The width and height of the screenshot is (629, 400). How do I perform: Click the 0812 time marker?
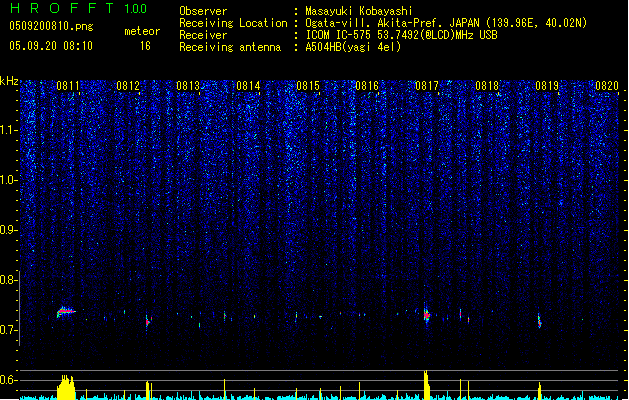[x=128, y=86]
